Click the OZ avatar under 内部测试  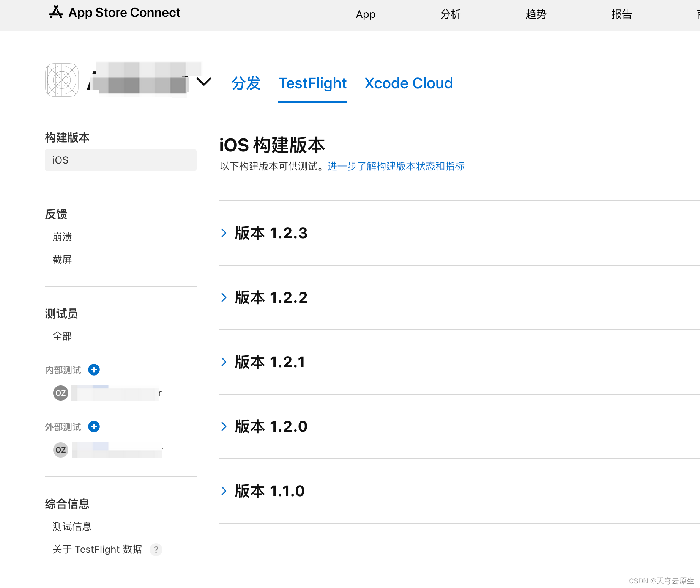click(x=61, y=393)
